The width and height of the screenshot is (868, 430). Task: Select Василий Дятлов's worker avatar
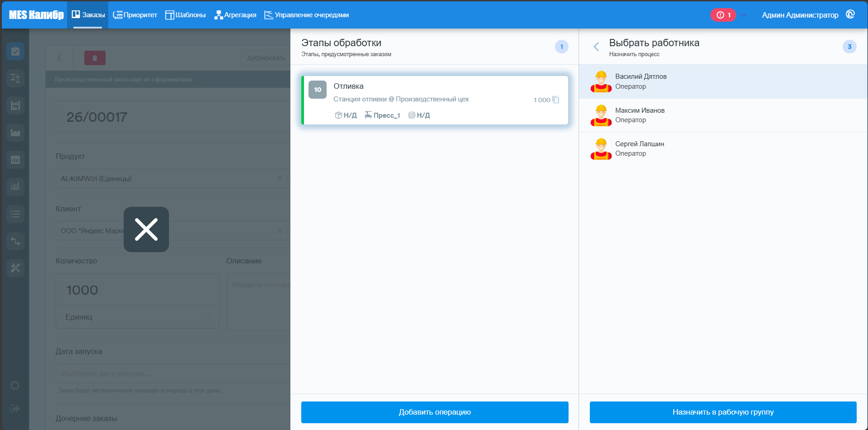[601, 81]
